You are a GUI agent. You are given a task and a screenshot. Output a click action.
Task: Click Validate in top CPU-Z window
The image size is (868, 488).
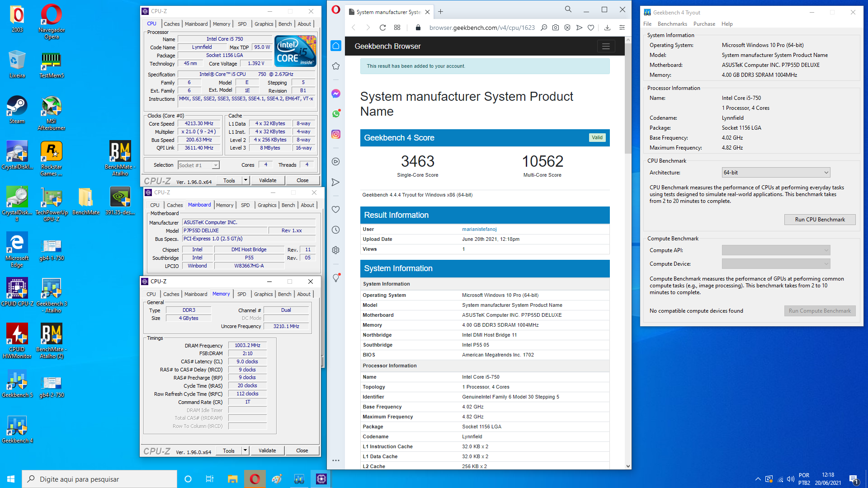268,180
